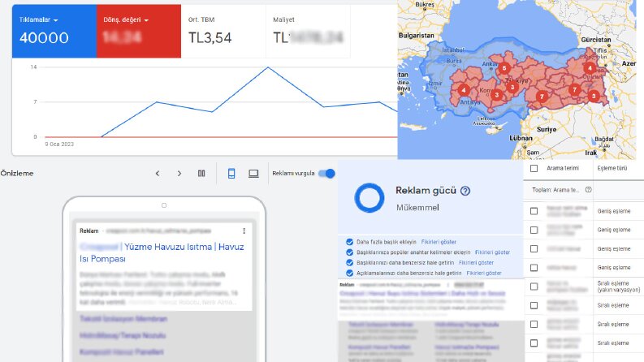Image resolution: width=644 pixels, height=362 pixels.
Task: Select the Ort. TBM metric card
Action: pyautogui.click(x=223, y=31)
